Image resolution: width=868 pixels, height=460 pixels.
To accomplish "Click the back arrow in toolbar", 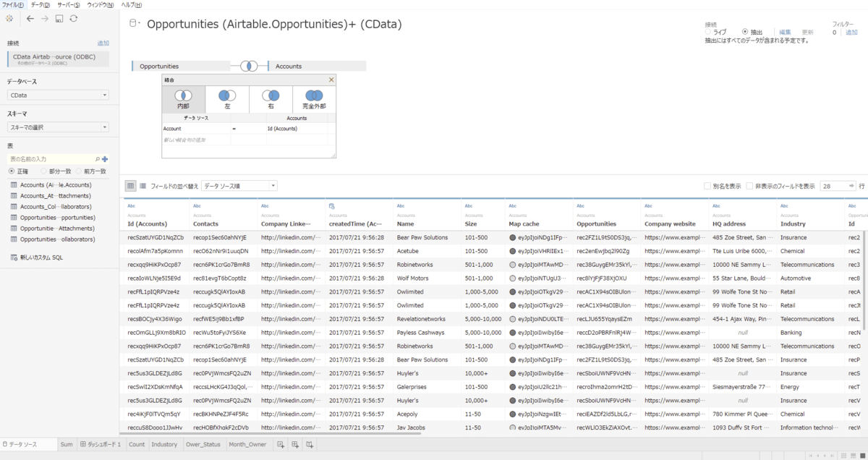I will (x=30, y=18).
